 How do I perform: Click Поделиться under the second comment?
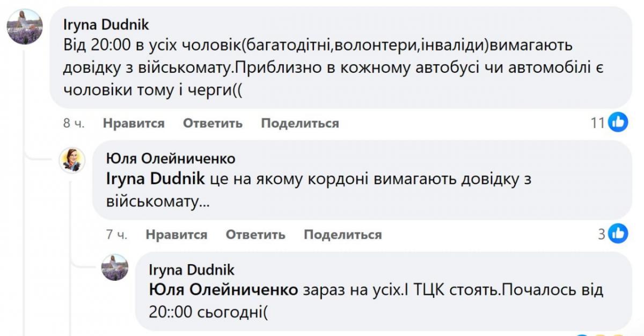coord(343,234)
